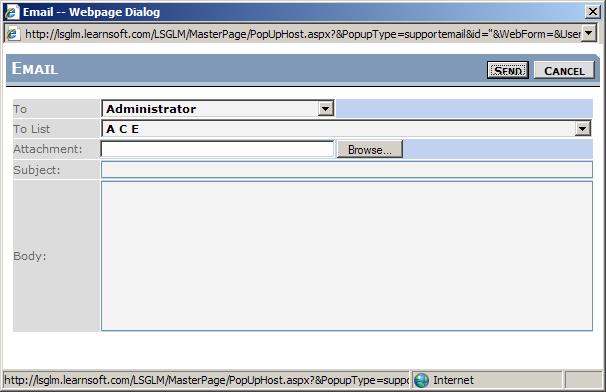Image resolution: width=606 pixels, height=392 pixels.
Task: Click the 'Internet' zone label in status bar
Action: [x=453, y=380]
